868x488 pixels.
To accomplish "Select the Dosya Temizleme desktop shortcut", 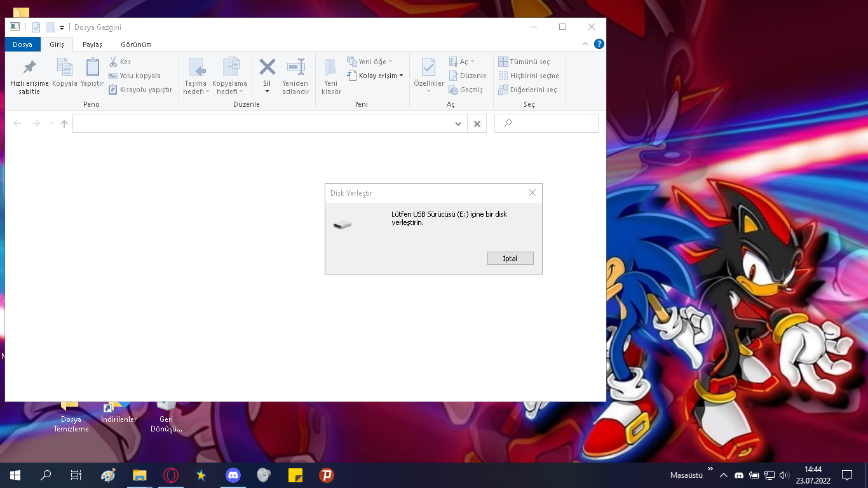I will (71, 417).
